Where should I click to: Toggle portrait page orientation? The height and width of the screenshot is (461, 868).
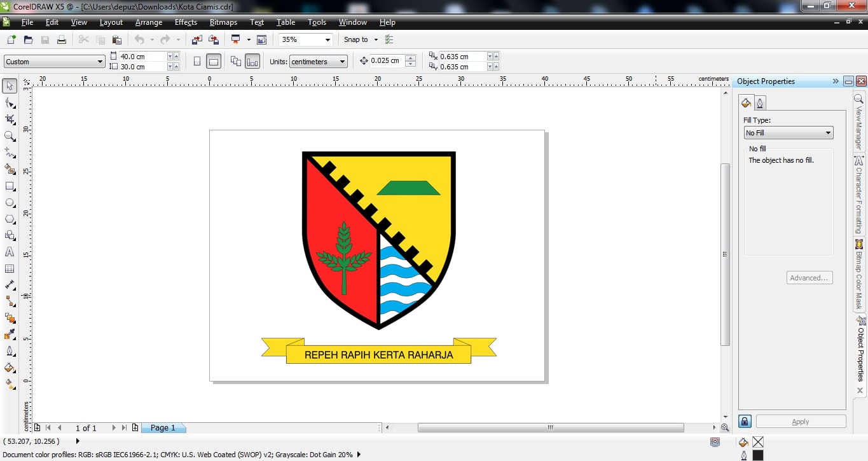(x=197, y=60)
